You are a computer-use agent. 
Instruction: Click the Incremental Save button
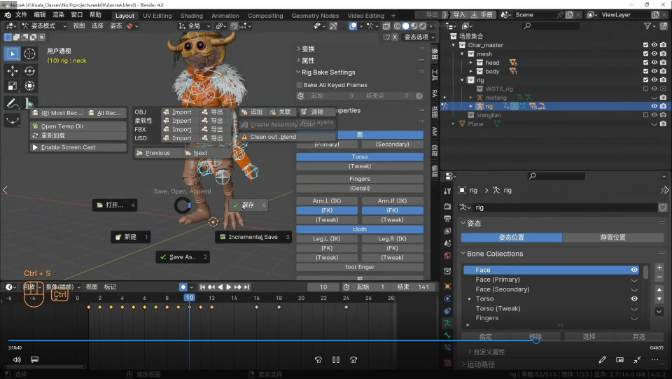click(253, 237)
